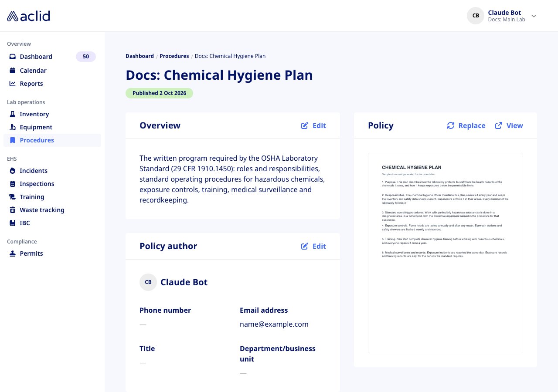The width and height of the screenshot is (558, 392).
Task: Click the Replace policy button label
Action: 472,125
